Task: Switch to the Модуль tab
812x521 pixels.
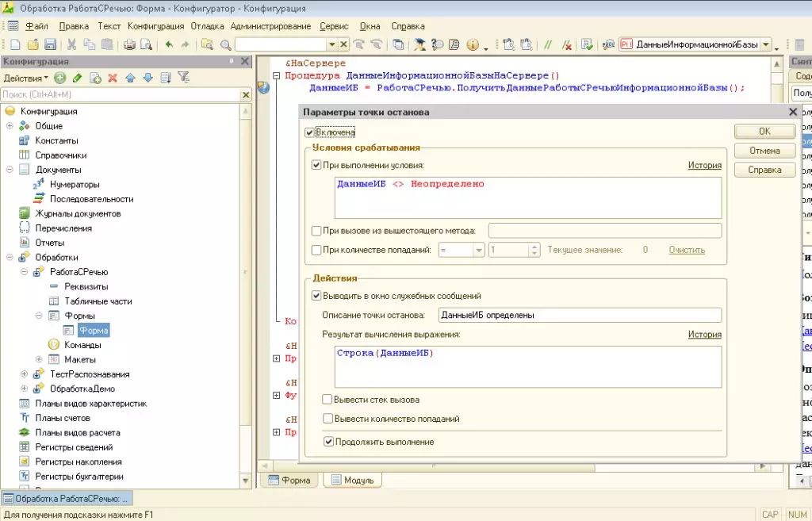Action: pyautogui.click(x=353, y=480)
